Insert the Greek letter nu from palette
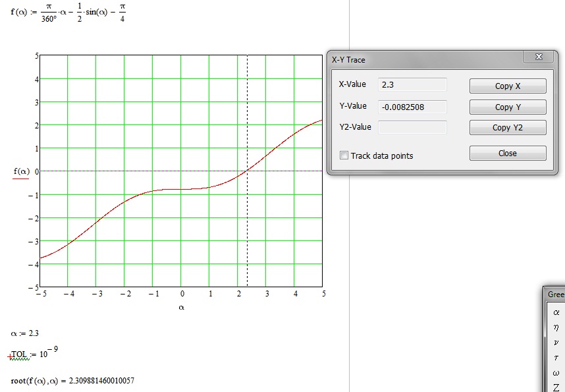This screenshot has height=392, width=565. (556, 343)
